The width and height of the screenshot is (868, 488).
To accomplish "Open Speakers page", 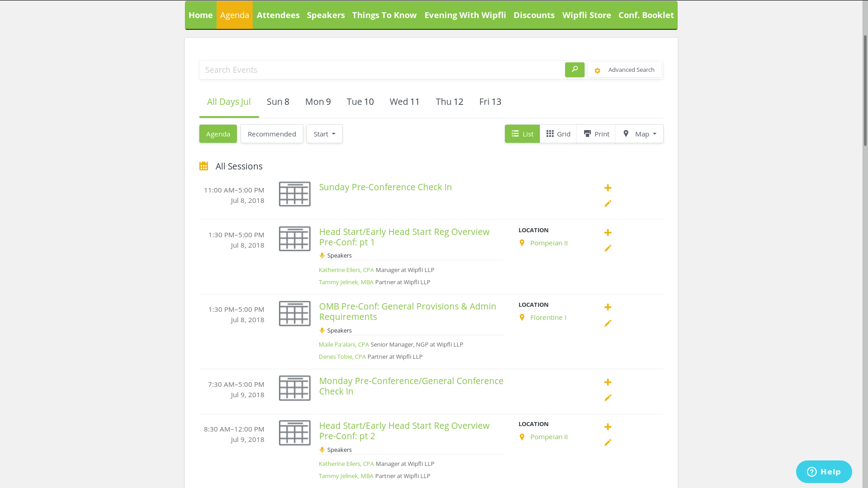I will coord(326,15).
